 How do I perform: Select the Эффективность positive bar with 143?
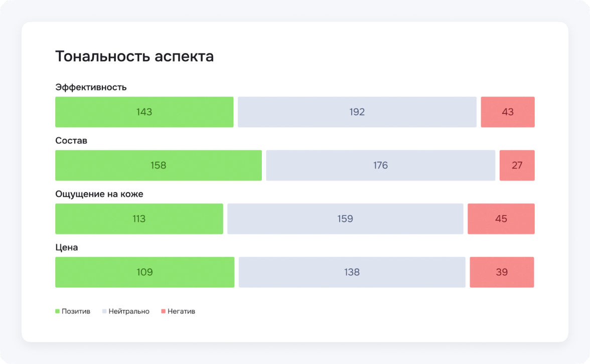pos(144,112)
